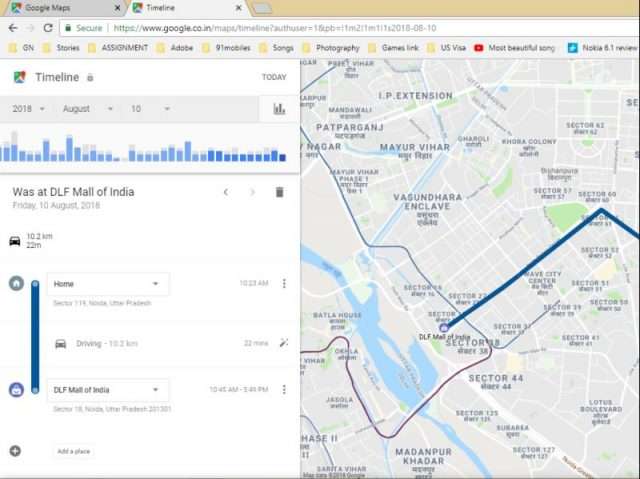Click the TODAY button
The width and height of the screenshot is (640, 479).
coord(273,77)
